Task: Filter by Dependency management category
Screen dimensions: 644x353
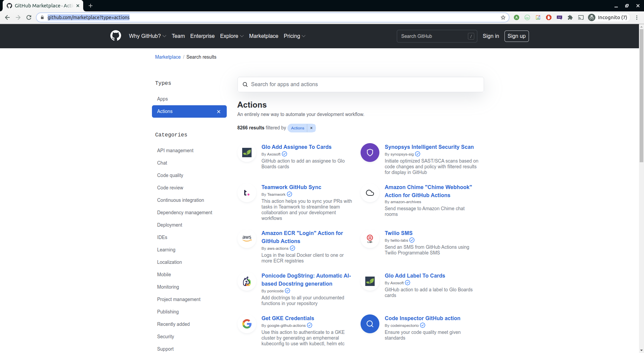Action: click(184, 213)
